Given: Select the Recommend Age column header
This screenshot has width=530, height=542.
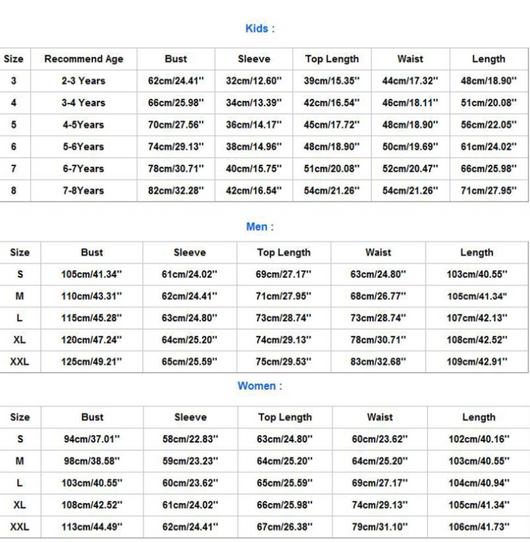Looking at the screenshot, I should coord(84,59).
